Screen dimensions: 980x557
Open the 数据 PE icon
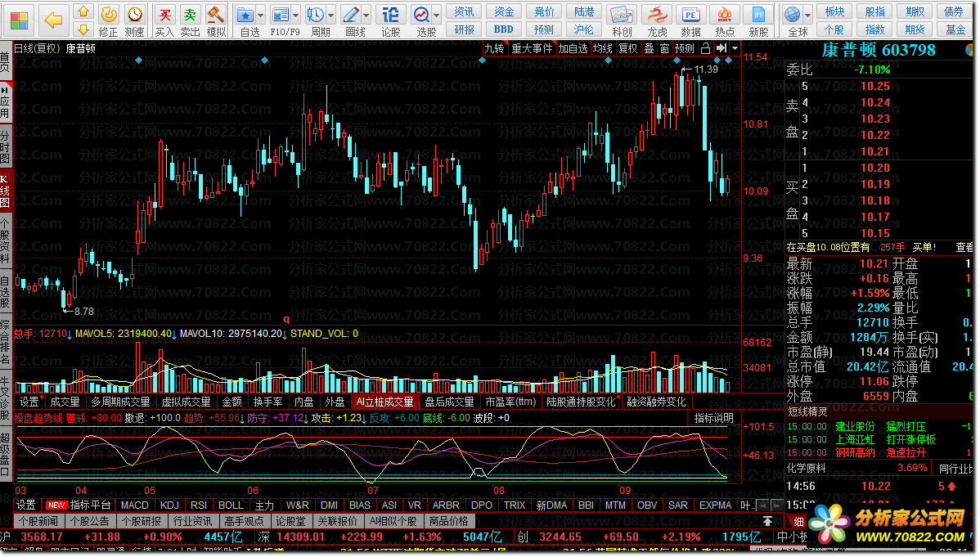[x=690, y=15]
